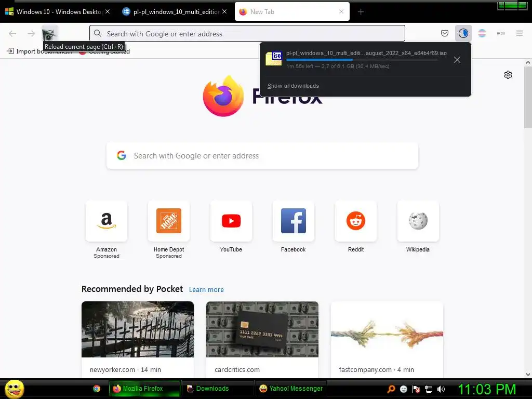Click the smiley Start button

click(14, 389)
